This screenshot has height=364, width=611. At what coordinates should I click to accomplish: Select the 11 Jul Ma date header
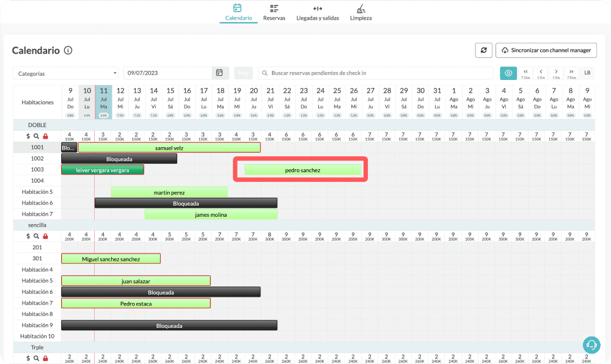pyautogui.click(x=104, y=102)
